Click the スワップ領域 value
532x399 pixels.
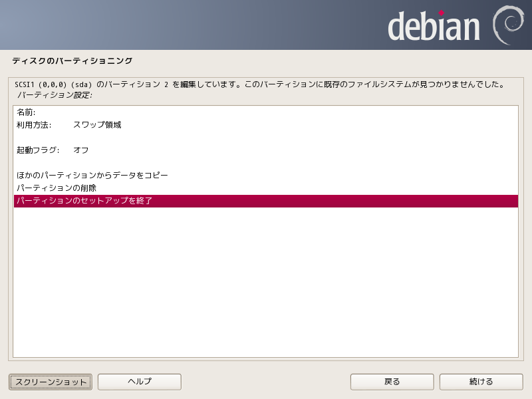click(x=97, y=125)
